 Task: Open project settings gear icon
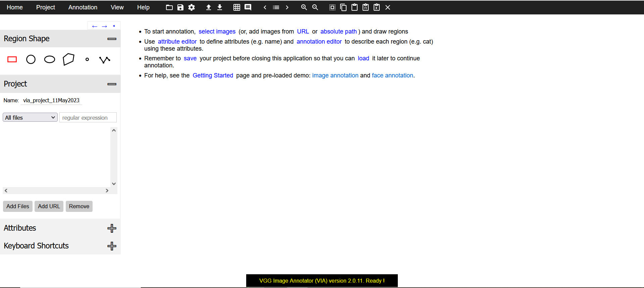pos(192,7)
